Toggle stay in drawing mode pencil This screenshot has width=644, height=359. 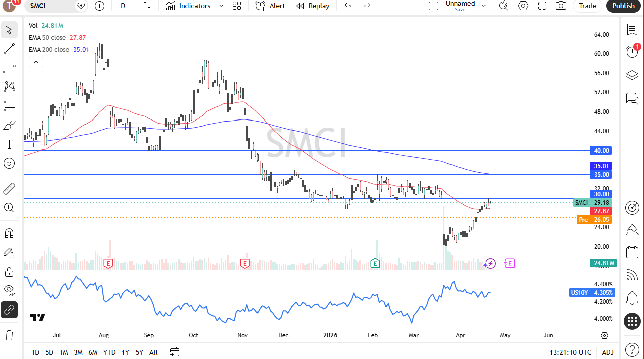pyautogui.click(x=9, y=253)
